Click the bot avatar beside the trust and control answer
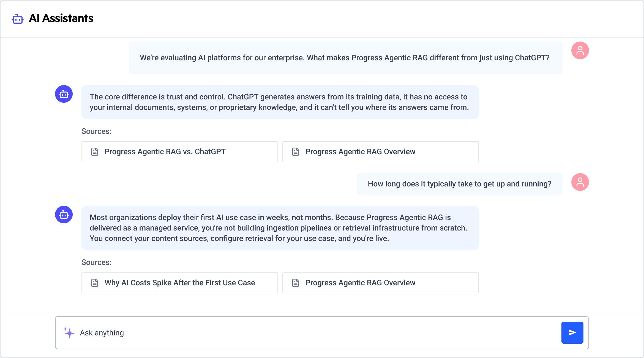Screen dimensions: 644x358 pyautogui.click(x=64, y=94)
